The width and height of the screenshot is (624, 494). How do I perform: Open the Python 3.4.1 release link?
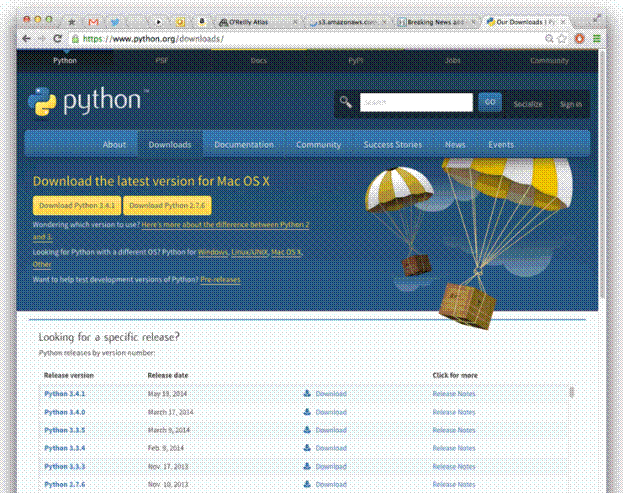coord(64,394)
